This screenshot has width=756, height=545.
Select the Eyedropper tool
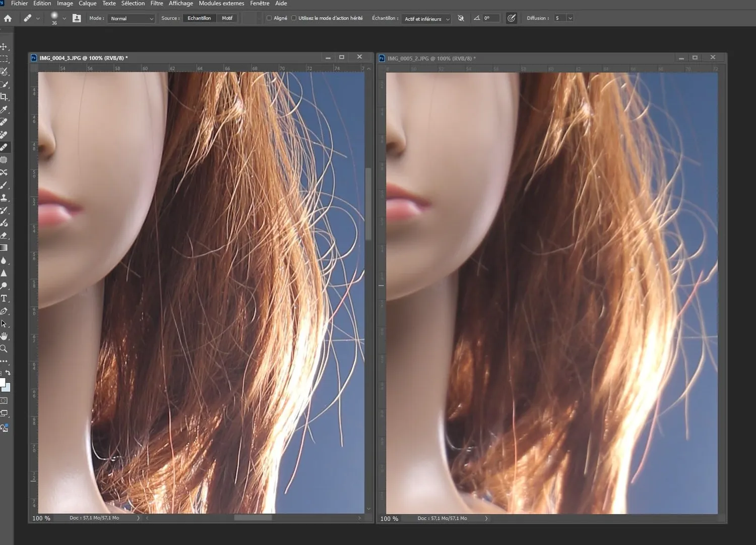4,109
